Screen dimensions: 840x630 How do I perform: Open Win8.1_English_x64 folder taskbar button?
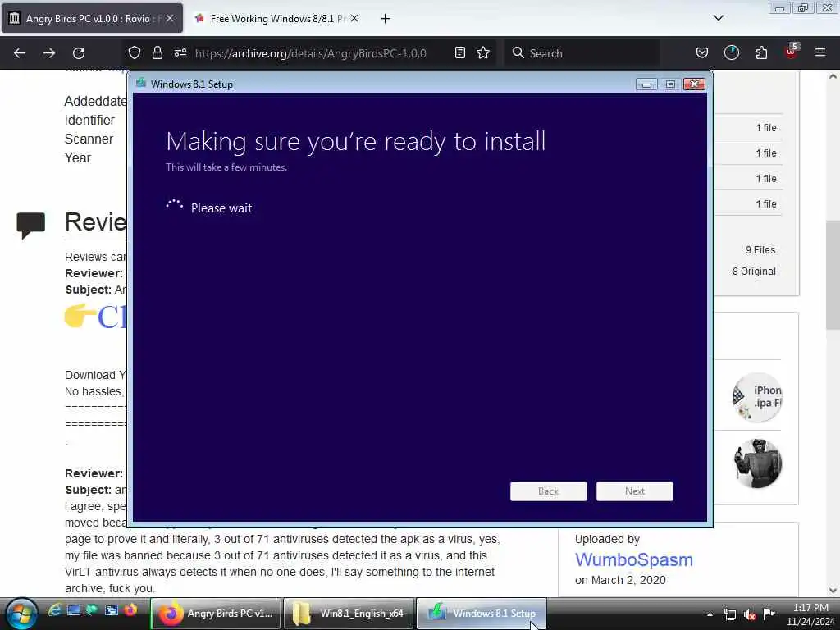(348, 614)
